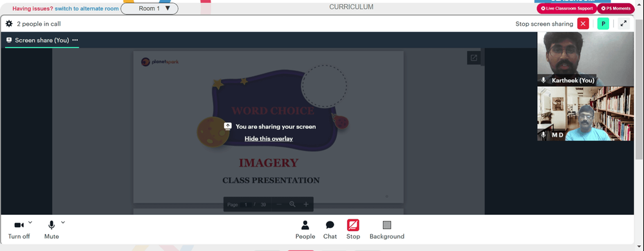Click the screen share icon in tab

[x=9, y=40]
